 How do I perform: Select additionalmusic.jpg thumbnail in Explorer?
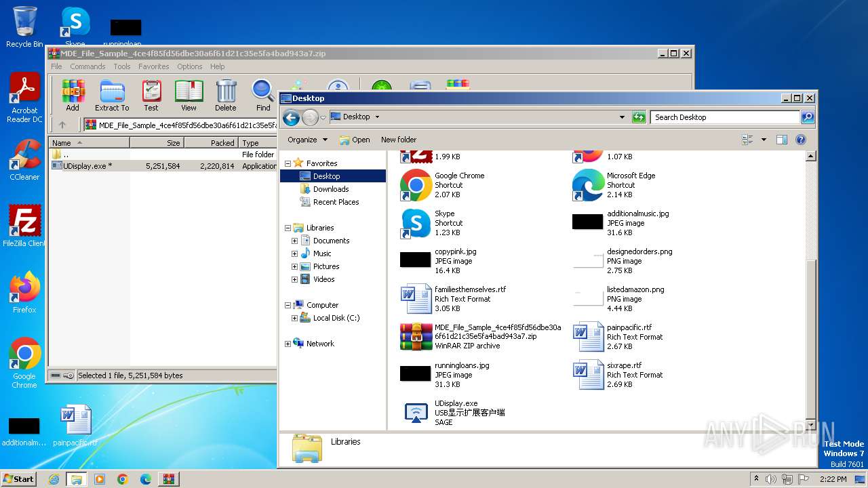tap(587, 222)
